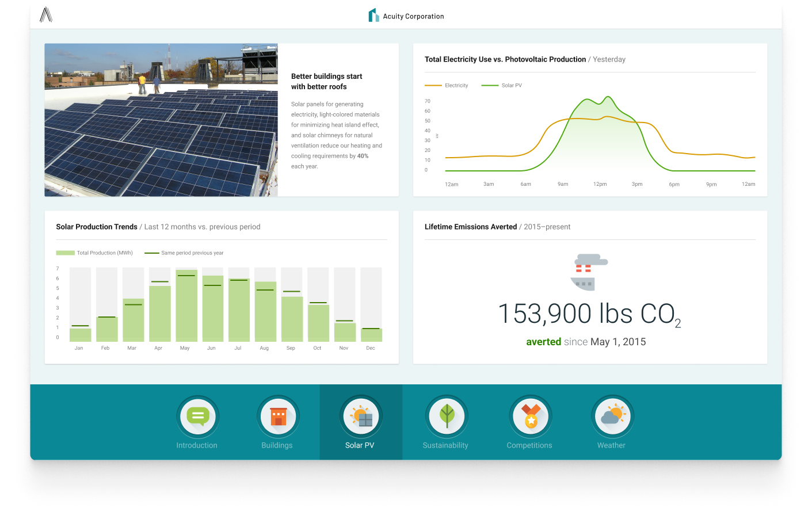This screenshot has width=812, height=519.
Task: Toggle the Electricity legend series
Action: click(x=447, y=86)
